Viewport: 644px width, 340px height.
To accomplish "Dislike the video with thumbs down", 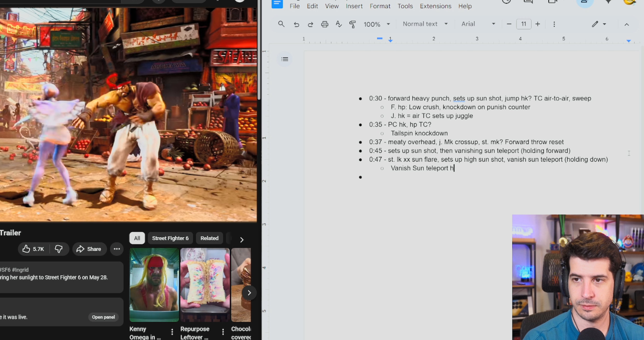I will (x=59, y=249).
